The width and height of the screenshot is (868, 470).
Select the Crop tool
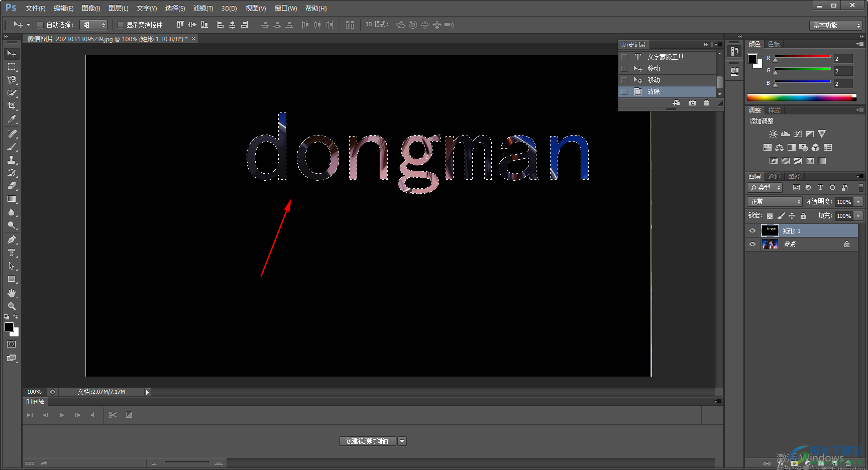pos(12,106)
